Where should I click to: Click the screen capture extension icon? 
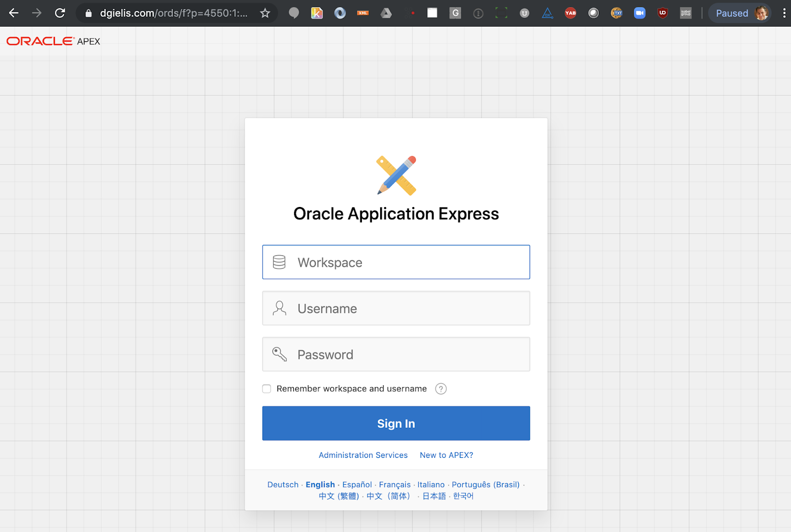(501, 13)
